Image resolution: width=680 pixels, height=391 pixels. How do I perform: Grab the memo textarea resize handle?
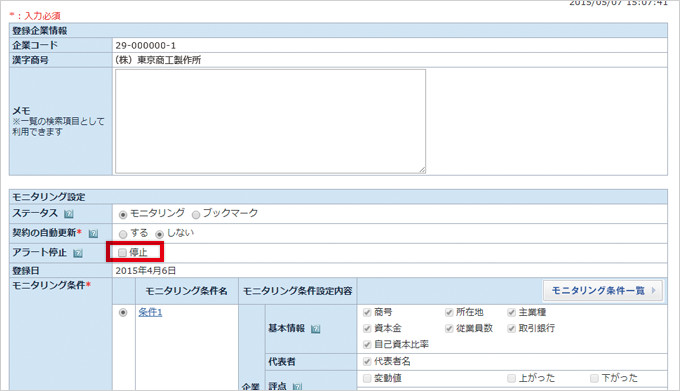click(422, 170)
